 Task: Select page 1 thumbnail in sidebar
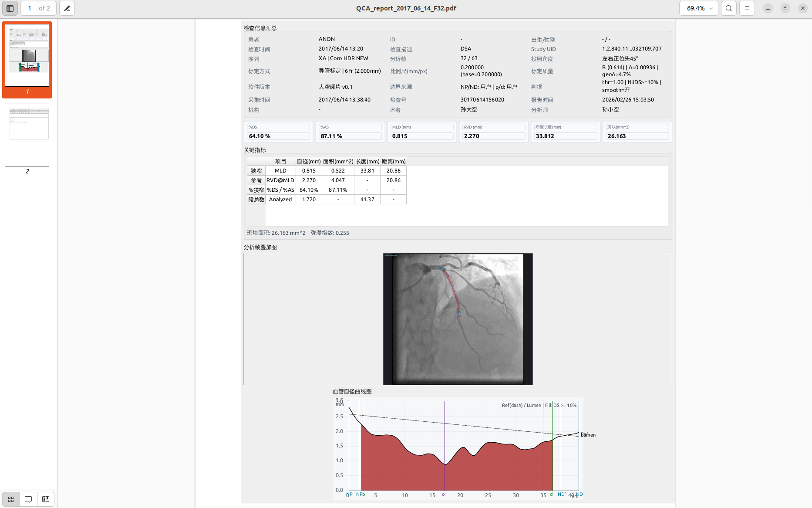click(27, 55)
